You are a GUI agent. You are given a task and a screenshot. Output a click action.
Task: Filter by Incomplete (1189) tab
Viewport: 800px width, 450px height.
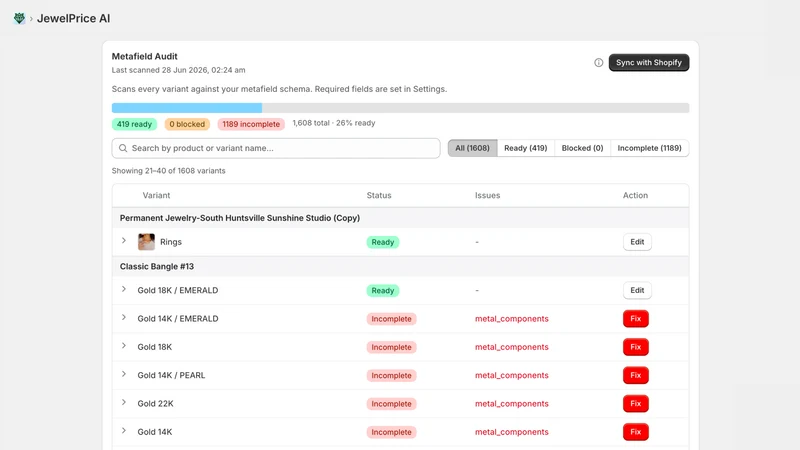click(649, 148)
